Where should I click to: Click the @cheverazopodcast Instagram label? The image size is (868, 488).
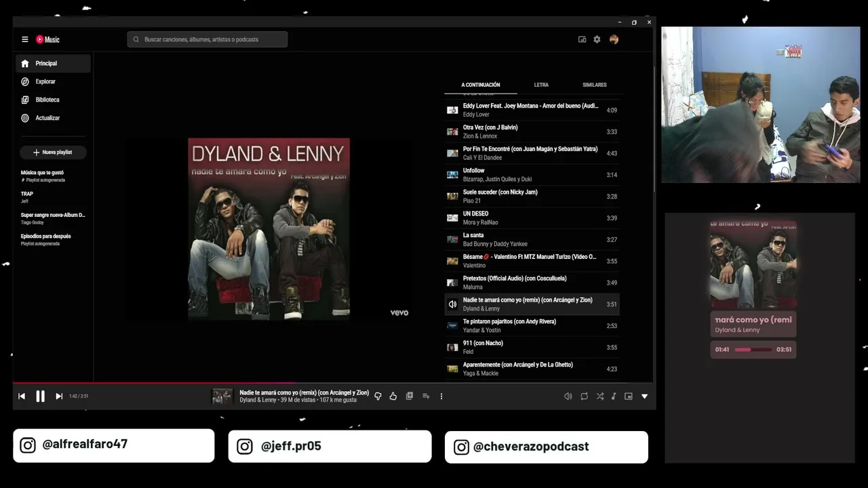(547, 447)
